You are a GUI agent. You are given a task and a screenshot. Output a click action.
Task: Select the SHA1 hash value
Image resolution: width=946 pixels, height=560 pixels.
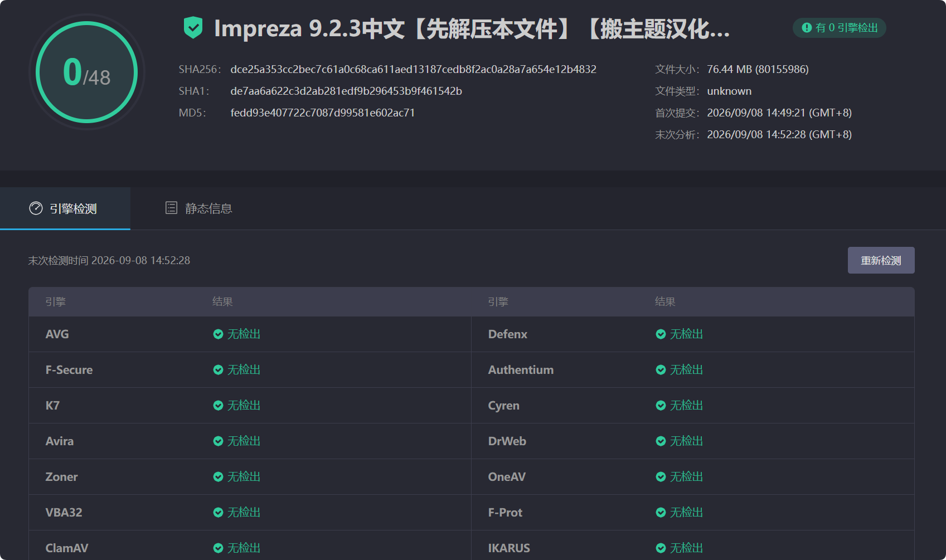tap(346, 91)
